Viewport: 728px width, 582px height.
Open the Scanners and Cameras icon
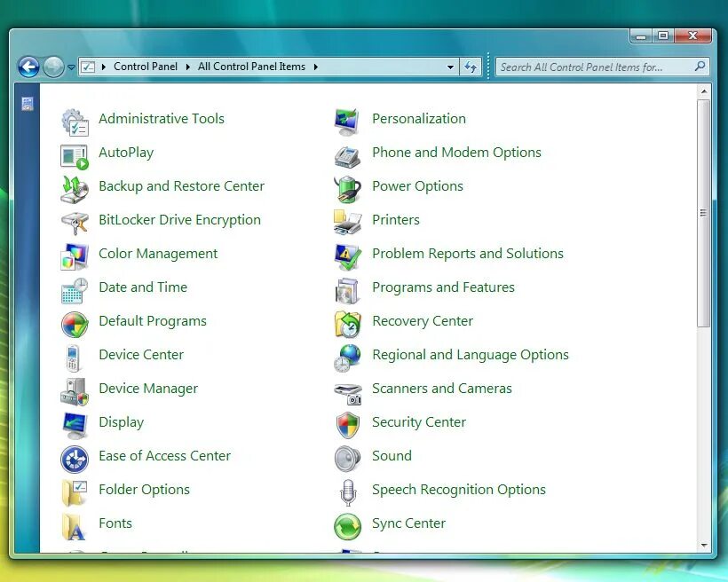[x=348, y=394]
